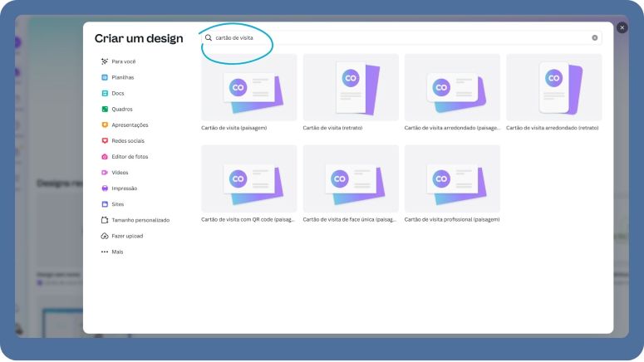Image resolution: width=644 pixels, height=362 pixels.
Task: Open the Editor de fotos icon
Action: click(105, 156)
